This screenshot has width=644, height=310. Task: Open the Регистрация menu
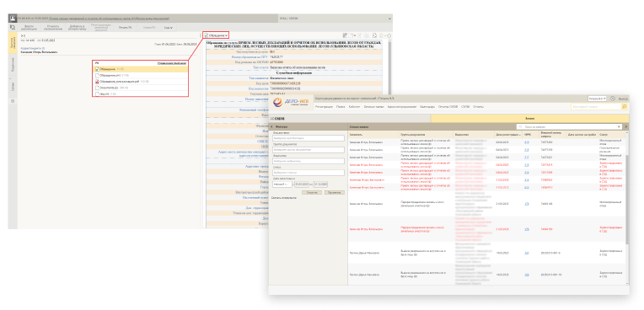324,107
